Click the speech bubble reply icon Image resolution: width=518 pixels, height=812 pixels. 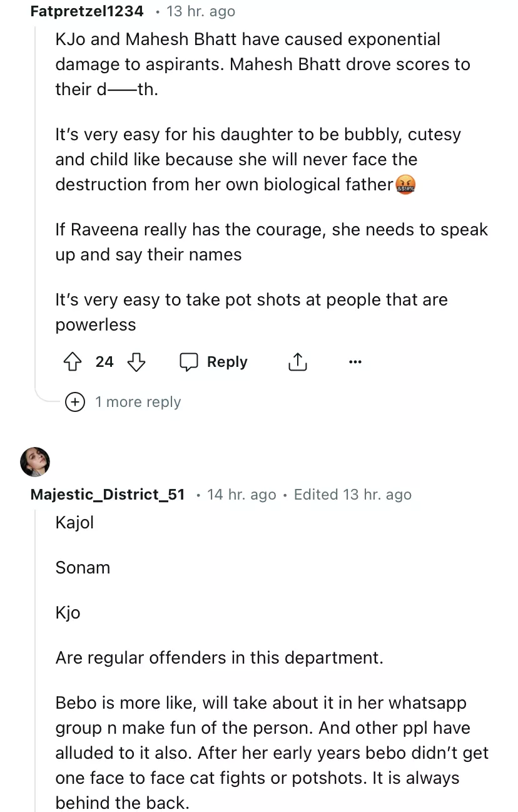[x=189, y=362]
